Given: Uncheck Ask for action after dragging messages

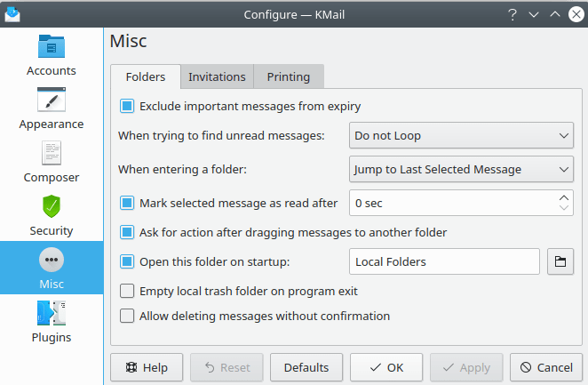Looking at the screenshot, I should coord(127,232).
